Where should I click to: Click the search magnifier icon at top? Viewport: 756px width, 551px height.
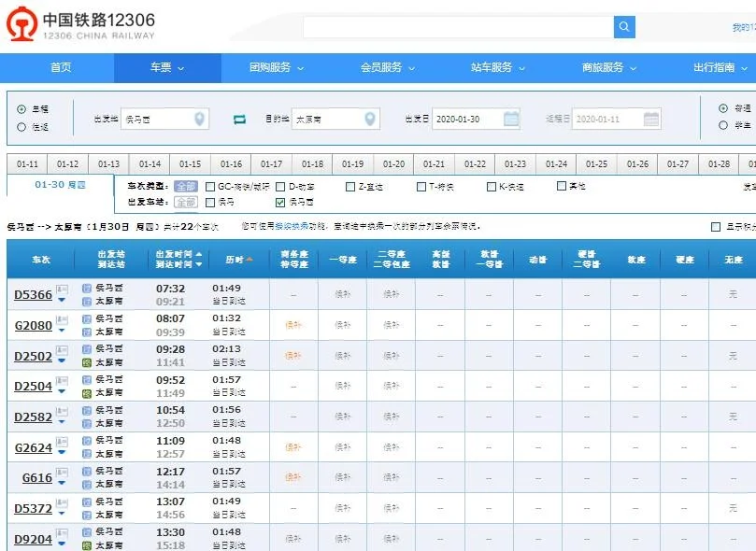[x=623, y=27]
